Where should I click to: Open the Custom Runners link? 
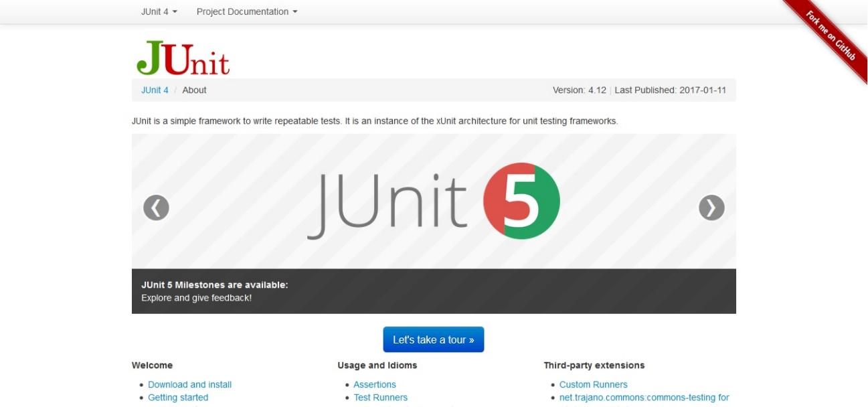point(594,384)
